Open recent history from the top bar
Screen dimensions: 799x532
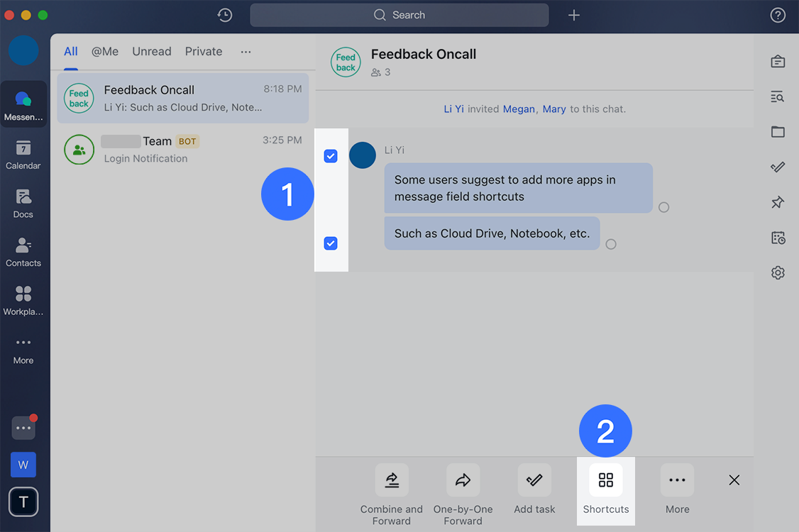pos(225,14)
